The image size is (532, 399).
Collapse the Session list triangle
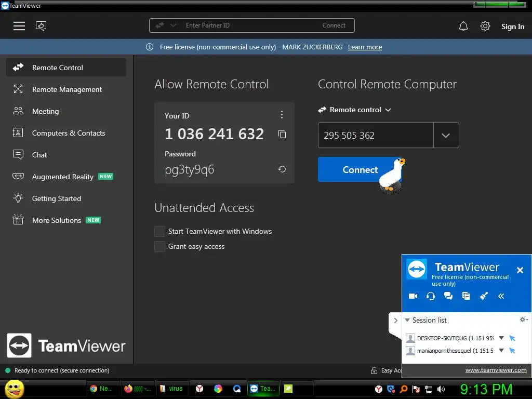407,320
